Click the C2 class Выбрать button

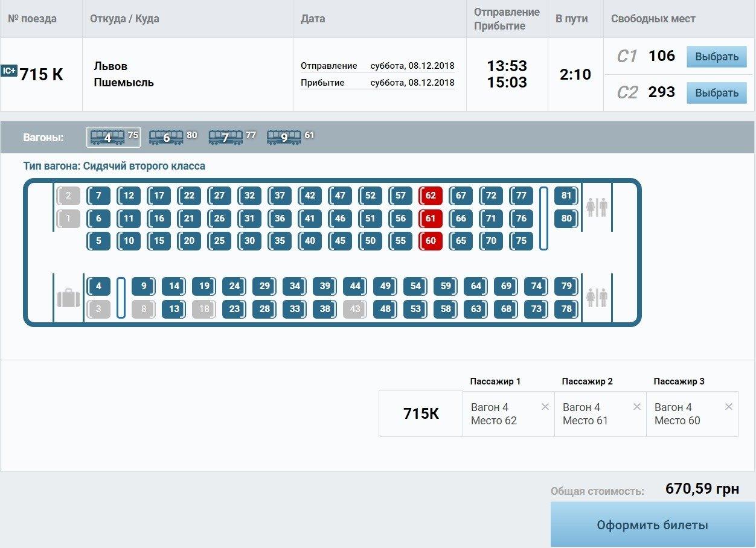(716, 93)
